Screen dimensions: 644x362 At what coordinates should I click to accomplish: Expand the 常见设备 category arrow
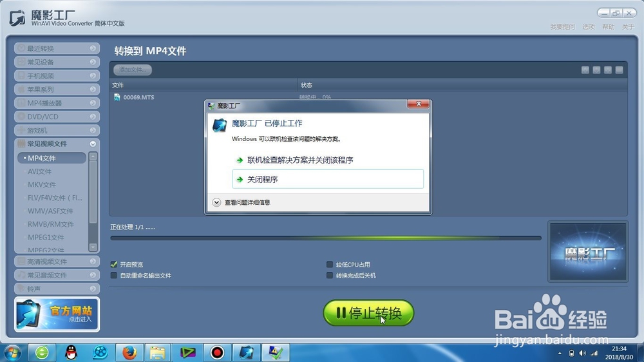(93, 62)
